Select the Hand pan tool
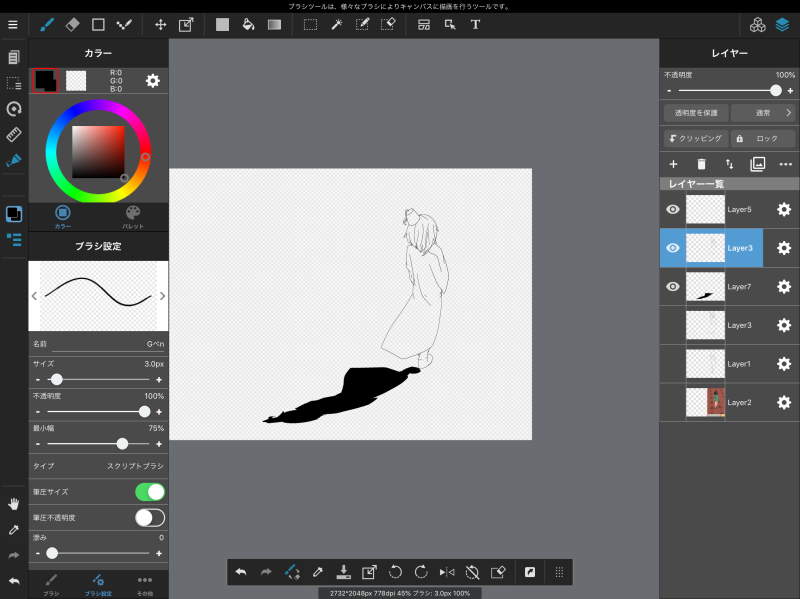The height and width of the screenshot is (599, 800). point(14,503)
